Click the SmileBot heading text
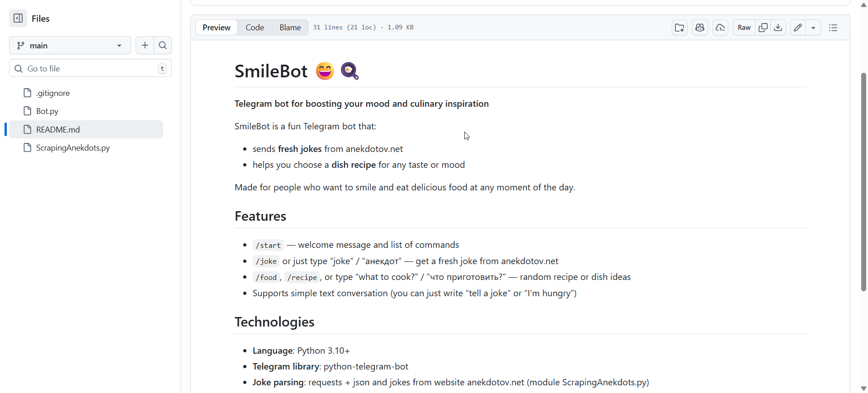Screen dimensions: 868x393 tap(271, 71)
